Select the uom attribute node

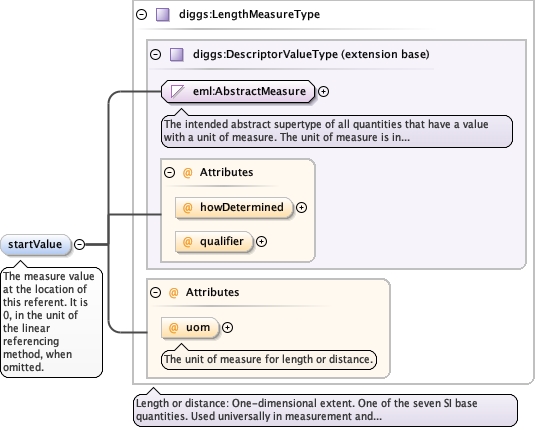tap(190, 327)
